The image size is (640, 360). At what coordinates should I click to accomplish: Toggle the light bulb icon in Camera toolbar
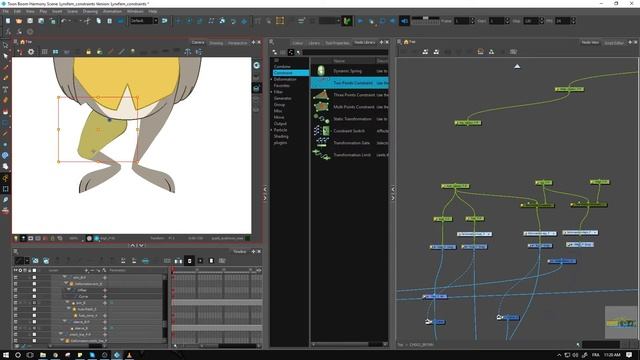[133, 52]
